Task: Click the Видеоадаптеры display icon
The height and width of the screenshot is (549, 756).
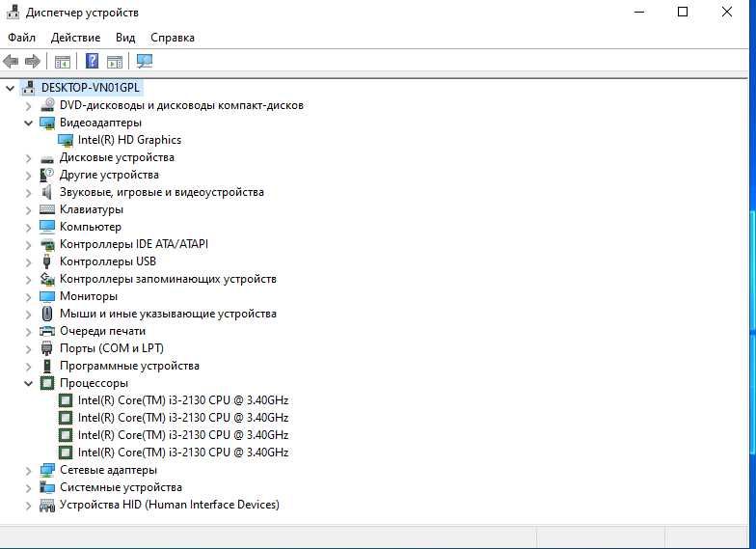Action: (x=47, y=123)
